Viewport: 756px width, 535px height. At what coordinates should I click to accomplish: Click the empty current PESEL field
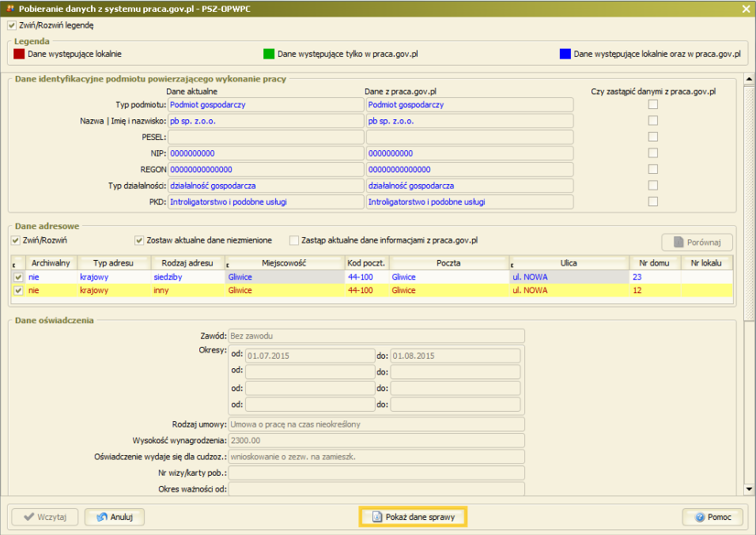click(266, 137)
